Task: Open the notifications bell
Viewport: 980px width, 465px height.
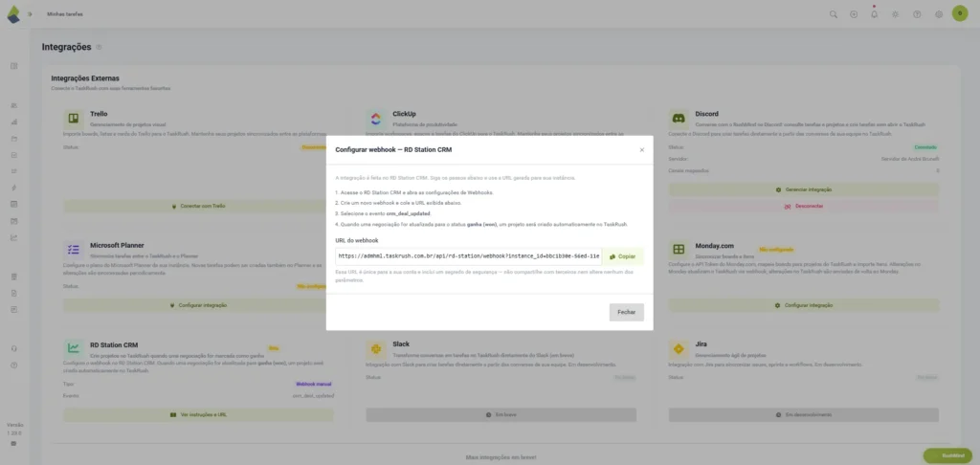Action: pyautogui.click(x=875, y=13)
